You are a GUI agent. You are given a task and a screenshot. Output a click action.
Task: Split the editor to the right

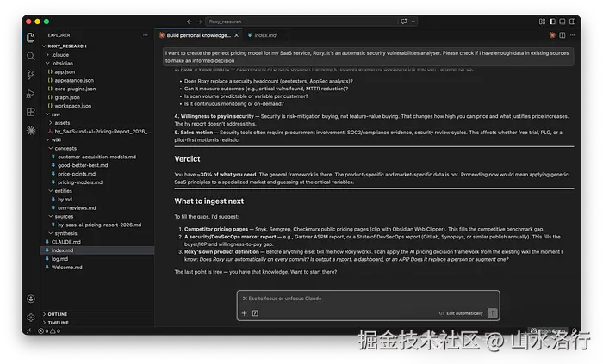[x=563, y=35]
